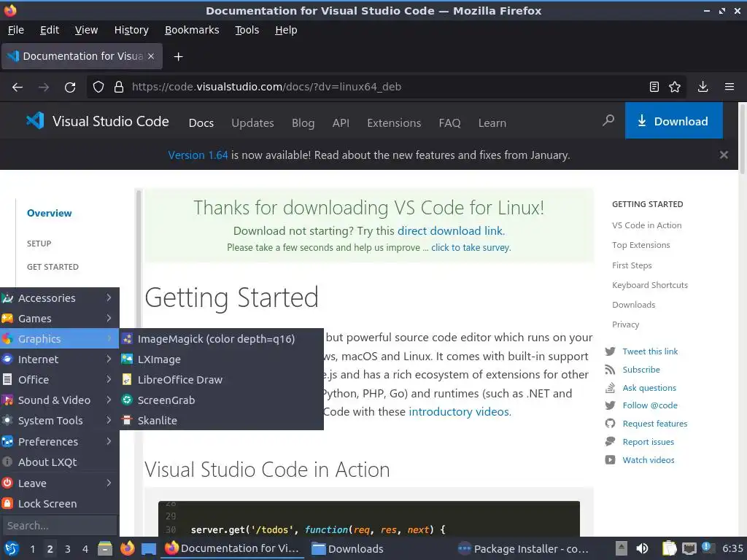Click the Twitter icon beside Tweet this link
The width and height of the screenshot is (747, 560).
(611, 351)
